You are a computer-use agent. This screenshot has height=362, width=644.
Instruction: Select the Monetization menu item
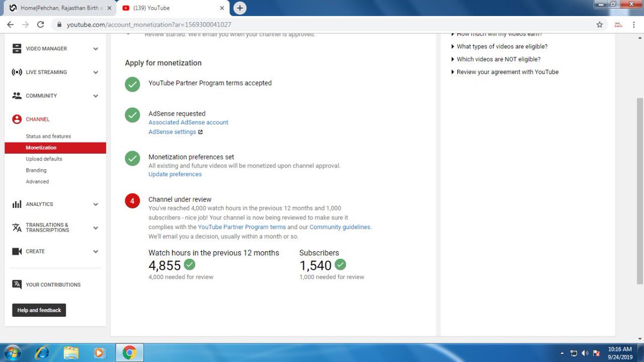(x=55, y=148)
